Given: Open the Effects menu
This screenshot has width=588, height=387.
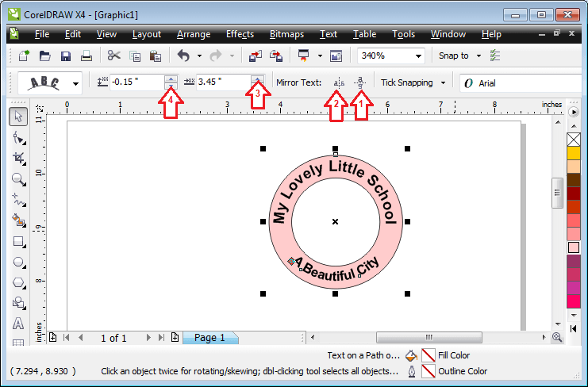Looking at the screenshot, I should point(240,34).
